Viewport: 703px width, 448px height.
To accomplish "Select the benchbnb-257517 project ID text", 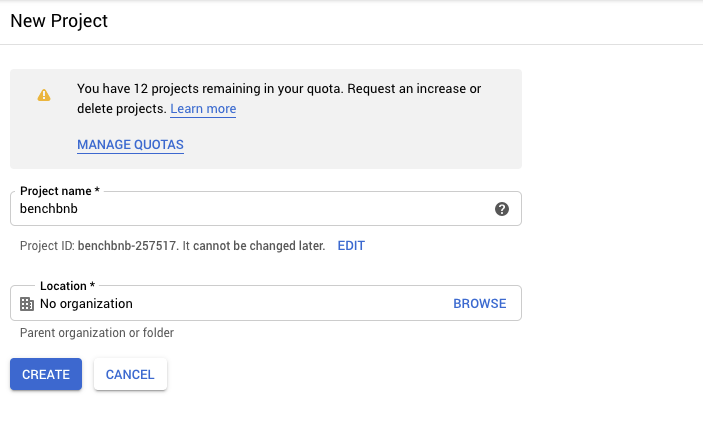I will tap(126, 246).
